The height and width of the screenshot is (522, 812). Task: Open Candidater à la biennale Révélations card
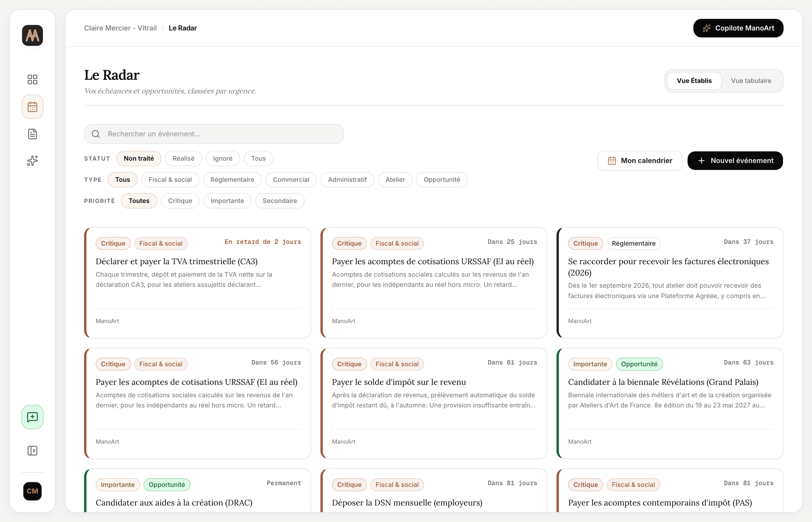(670, 403)
